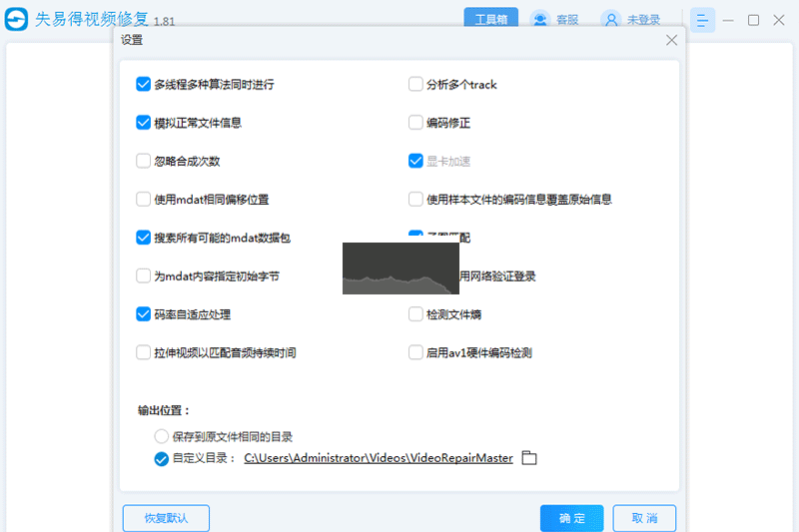Click the 未登录 login text
Image resolution: width=799 pixels, height=532 pixels.
pos(643,20)
